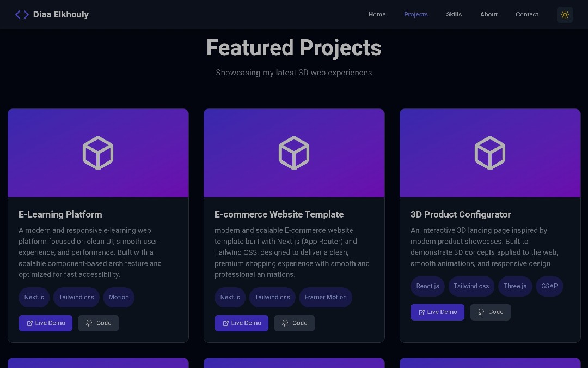Click the GSAP tag chip
The image size is (588, 368).
coord(549,287)
